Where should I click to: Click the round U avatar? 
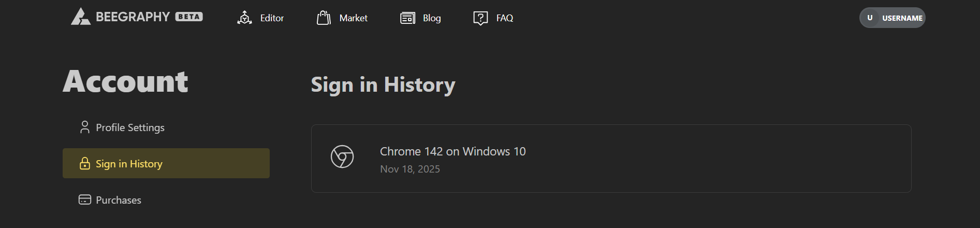pos(870,18)
